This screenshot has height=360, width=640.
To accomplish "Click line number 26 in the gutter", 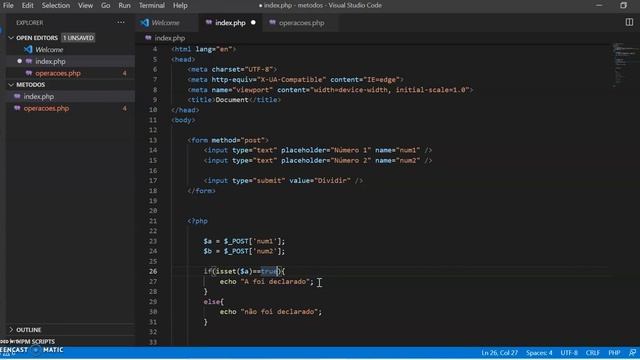I will 153,271.
